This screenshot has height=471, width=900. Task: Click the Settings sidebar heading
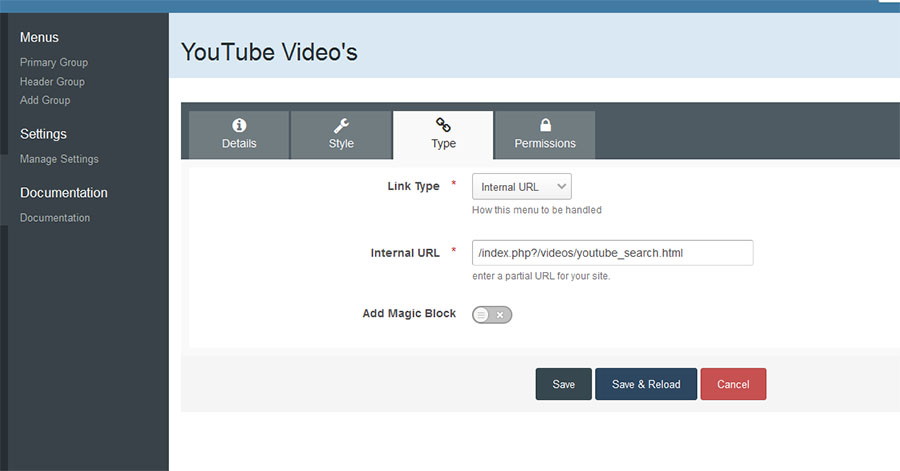point(43,134)
